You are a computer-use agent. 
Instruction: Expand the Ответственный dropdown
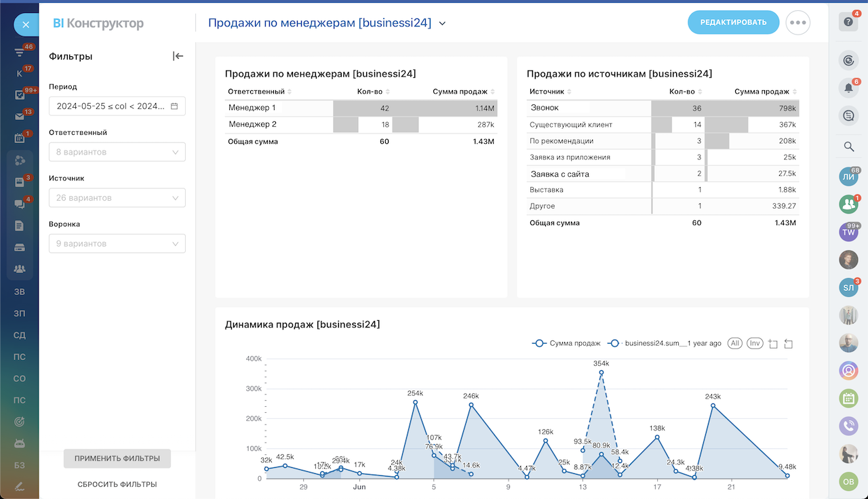(x=117, y=152)
